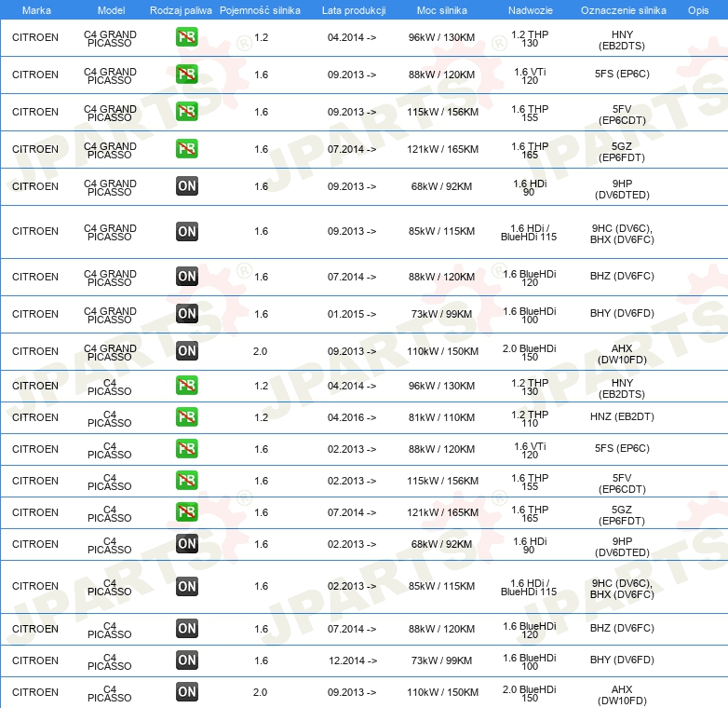The width and height of the screenshot is (728, 708).
Task: Click the Opis column header
Action: pos(698,10)
